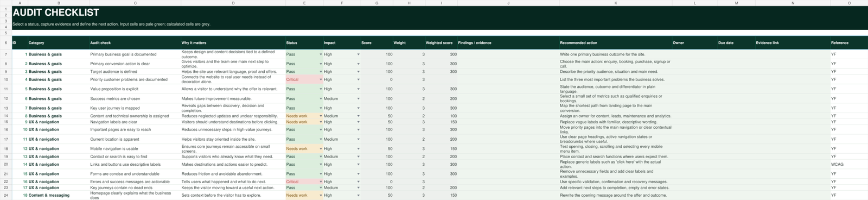Screen dimensions: 868x200
Task: Click the instruction text beginning 'Select a status'
Action: click(111, 24)
